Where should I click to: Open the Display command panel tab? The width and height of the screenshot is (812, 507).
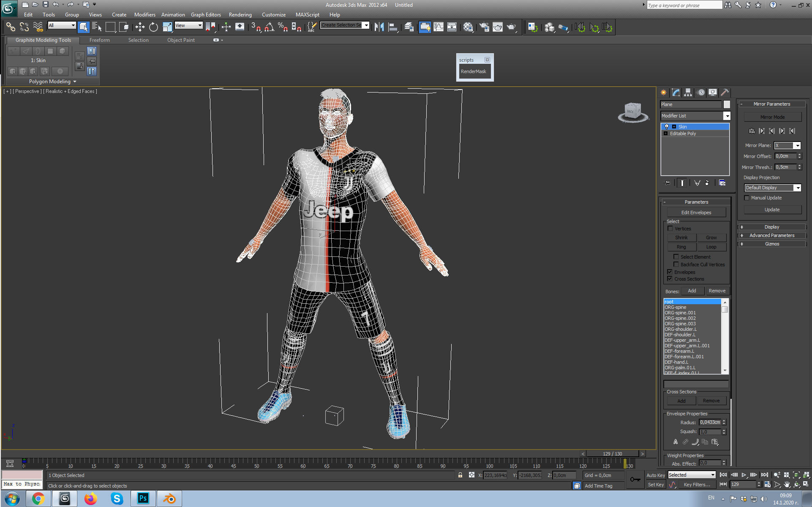coord(713,93)
